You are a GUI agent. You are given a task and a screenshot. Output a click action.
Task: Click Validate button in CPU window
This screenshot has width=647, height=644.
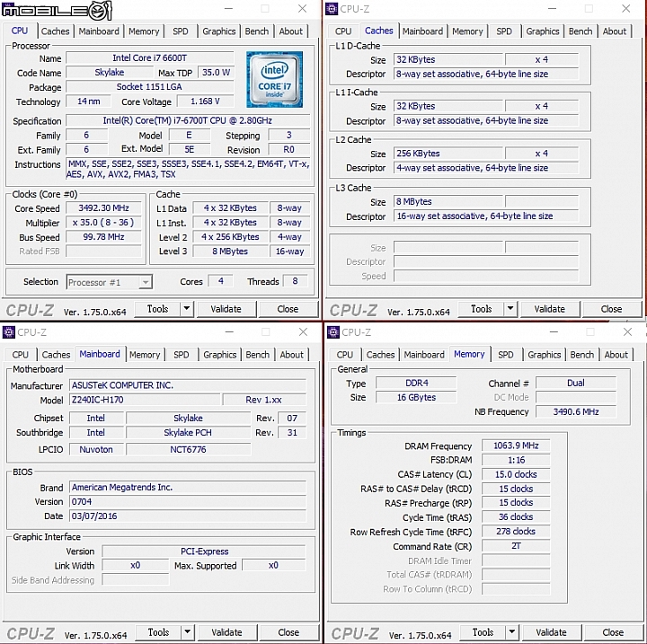[x=226, y=309]
